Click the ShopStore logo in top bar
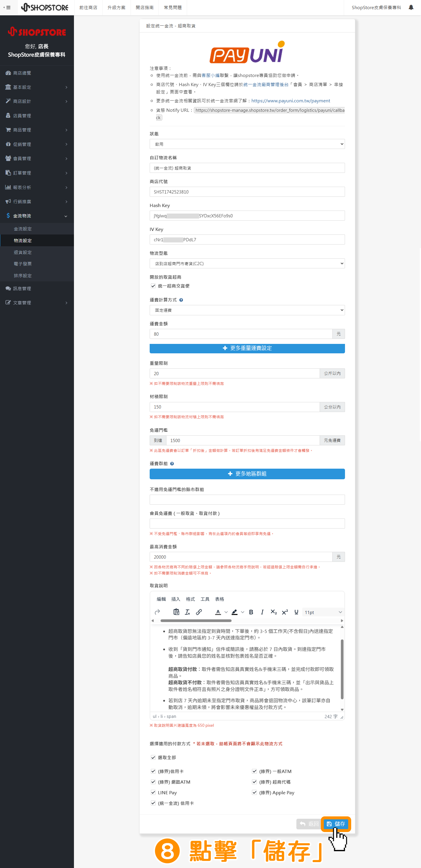This screenshot has width=421, height=868. tap(45, 7)
